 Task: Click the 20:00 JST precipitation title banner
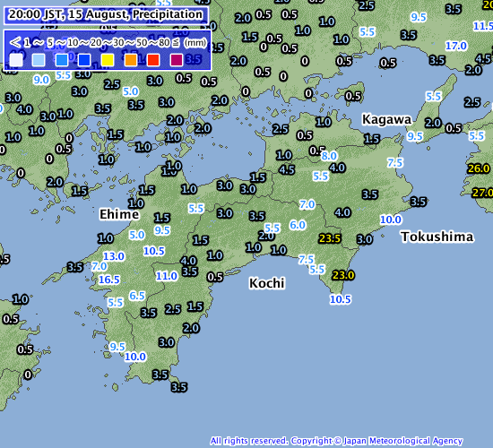click(x=106, y=14)
